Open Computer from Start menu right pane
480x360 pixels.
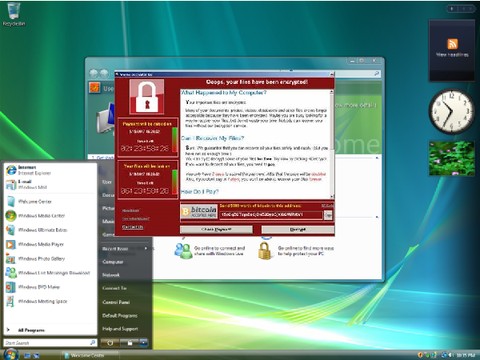tap(113, 262)
